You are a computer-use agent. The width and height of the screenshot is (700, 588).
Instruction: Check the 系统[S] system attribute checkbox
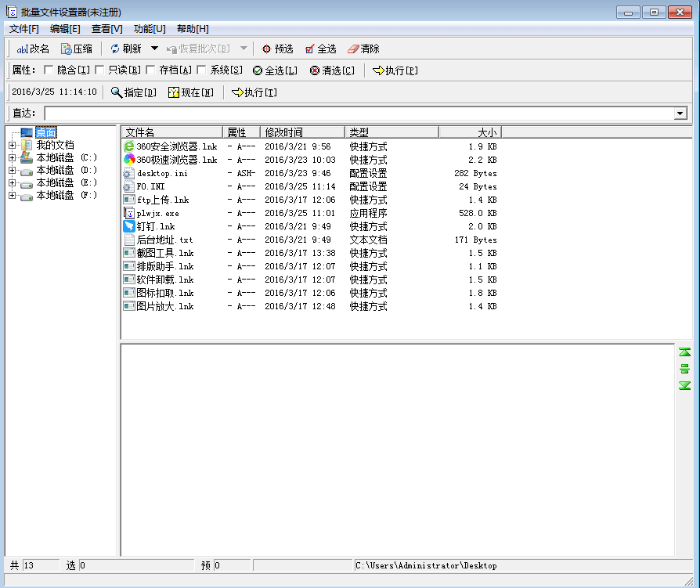(x=201, y=70)
